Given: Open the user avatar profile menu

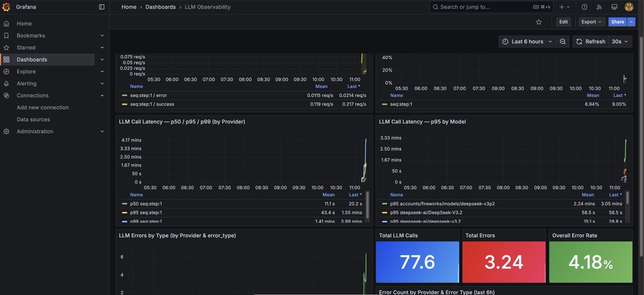Looking at the screenshot, I should (629, 7).
